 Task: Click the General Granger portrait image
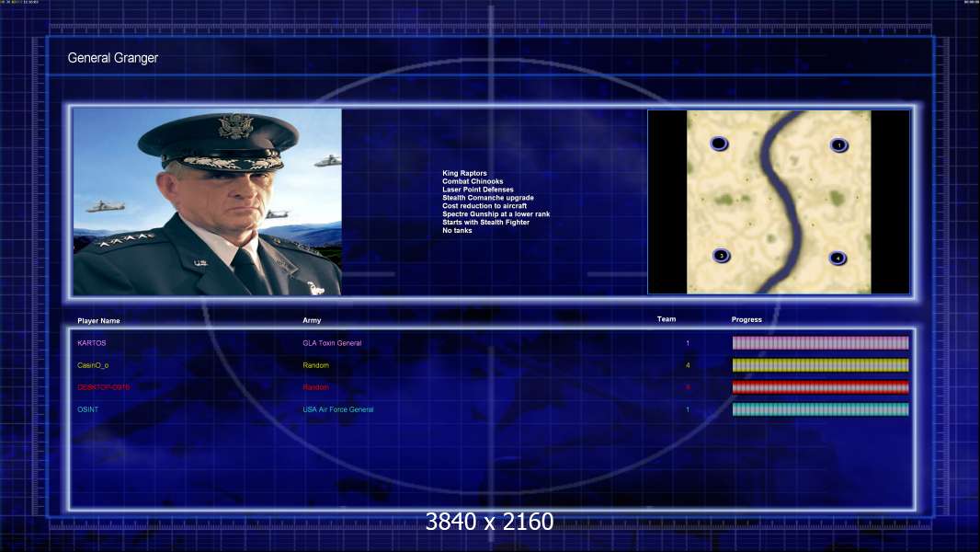[x=208, y=201]
